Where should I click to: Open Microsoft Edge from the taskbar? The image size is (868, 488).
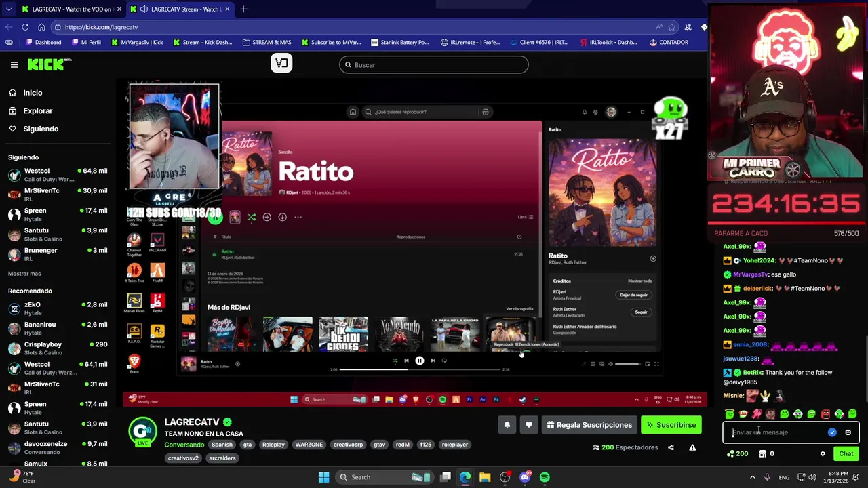(x=465, y=477)
